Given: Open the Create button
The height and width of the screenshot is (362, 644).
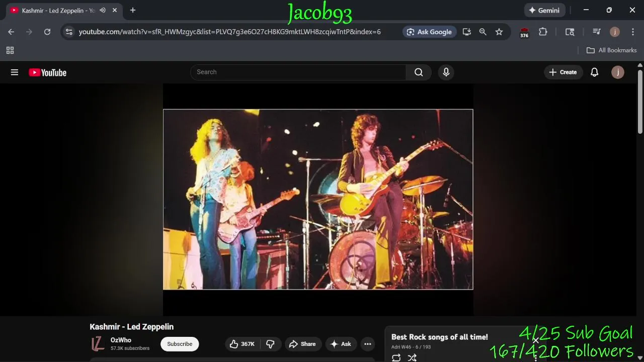Looking at the screenshot, I should click(x=563, y=72).
